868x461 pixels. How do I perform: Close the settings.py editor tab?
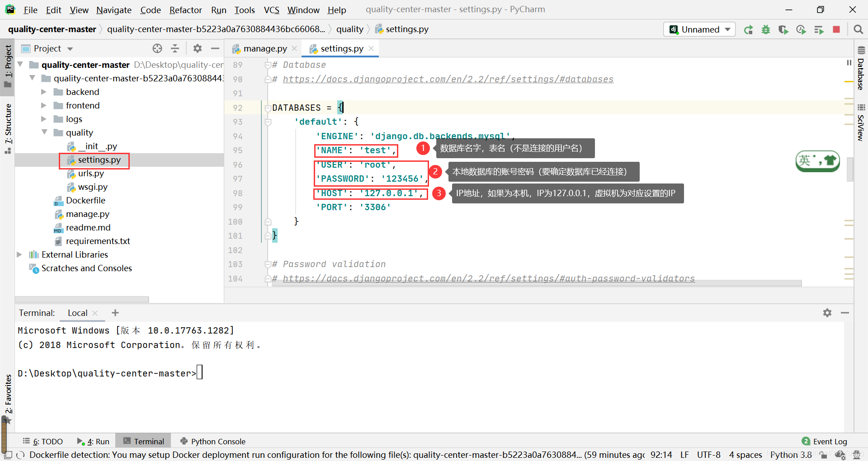coord(371,48)
